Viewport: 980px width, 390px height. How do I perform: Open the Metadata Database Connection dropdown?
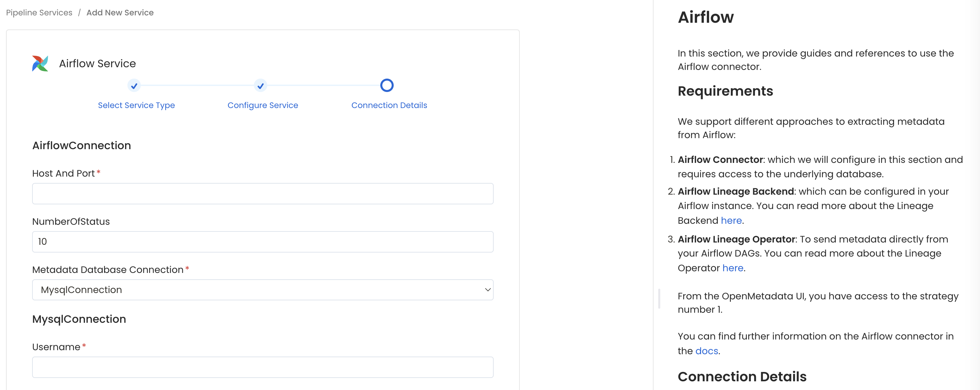coord(263,290)
